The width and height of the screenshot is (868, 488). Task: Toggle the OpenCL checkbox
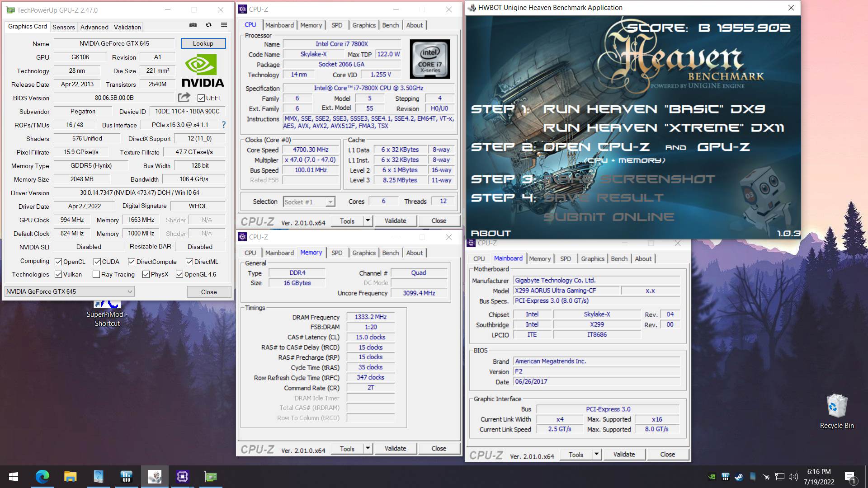coord(58,262)
